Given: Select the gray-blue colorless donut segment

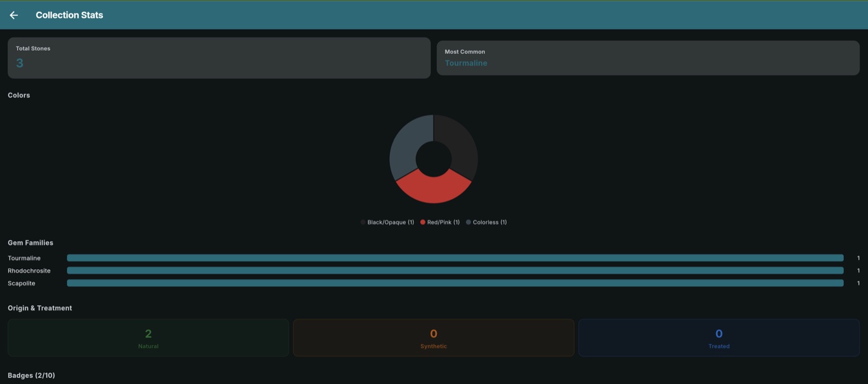Looking at the screenshot, I should pyautogui.click(x=405, y=149).
